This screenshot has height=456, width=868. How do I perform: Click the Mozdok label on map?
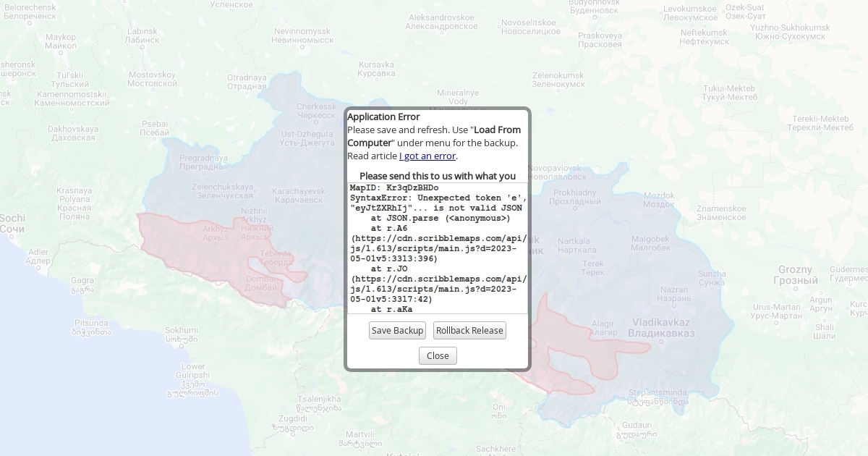(659, 200)
